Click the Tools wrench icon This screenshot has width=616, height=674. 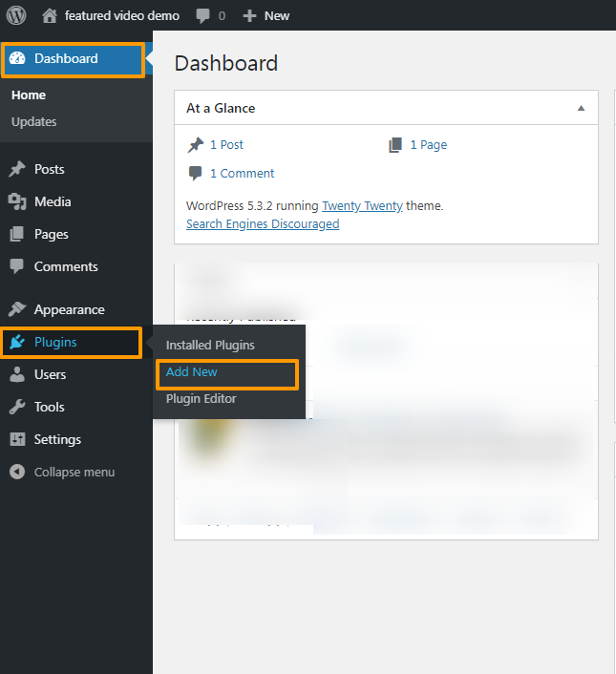[17, 407]
